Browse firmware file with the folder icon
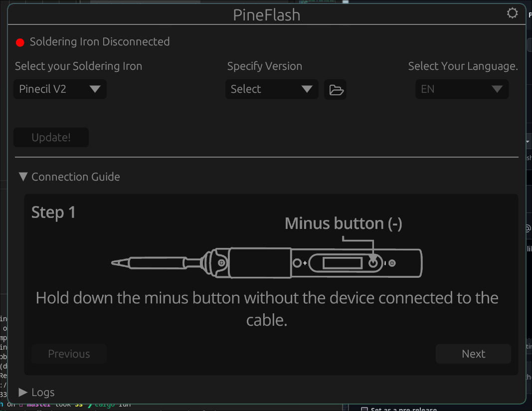Image resolution: width=532 pixels, height=411 pixels. 335,90
